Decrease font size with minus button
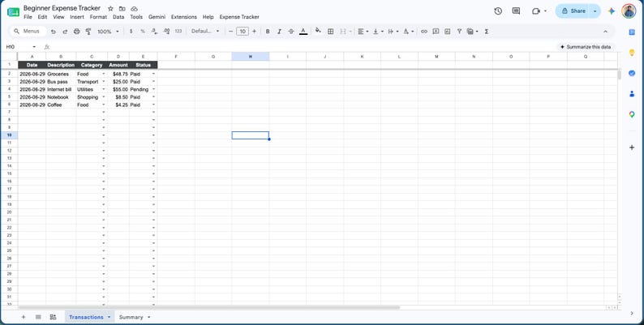Image resolution: width=644 pixels, height=325 pixels. coord(231,31)
